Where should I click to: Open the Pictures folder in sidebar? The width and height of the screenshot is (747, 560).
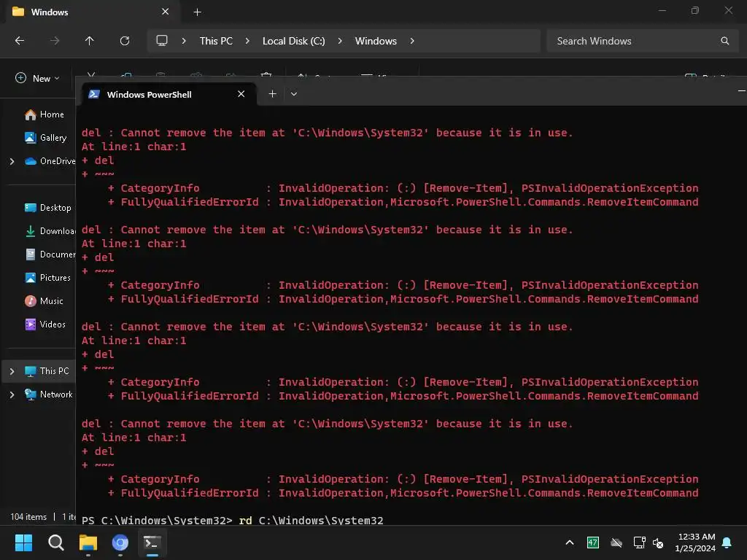tap(47, 278)
